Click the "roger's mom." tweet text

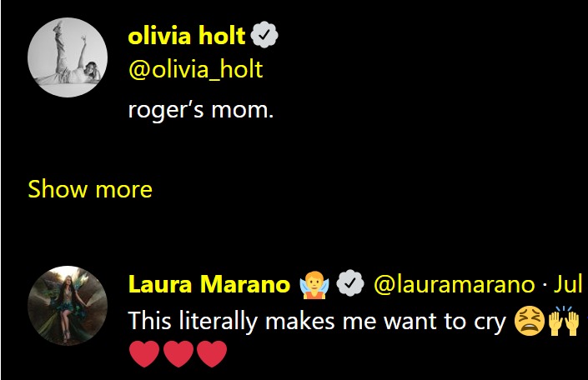click(x=200, y=108)
